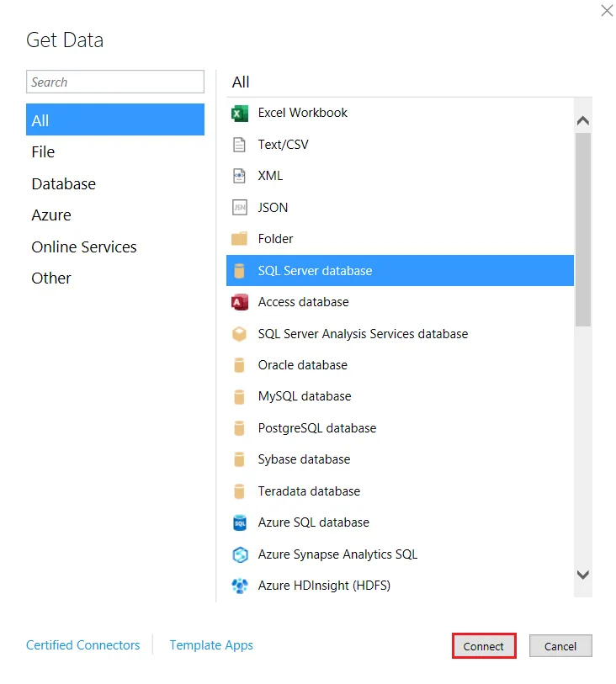Image resolution: width=616 pixels, height=684 pixels.
Task: Focus the Search input field
Action: pos(115,82)
